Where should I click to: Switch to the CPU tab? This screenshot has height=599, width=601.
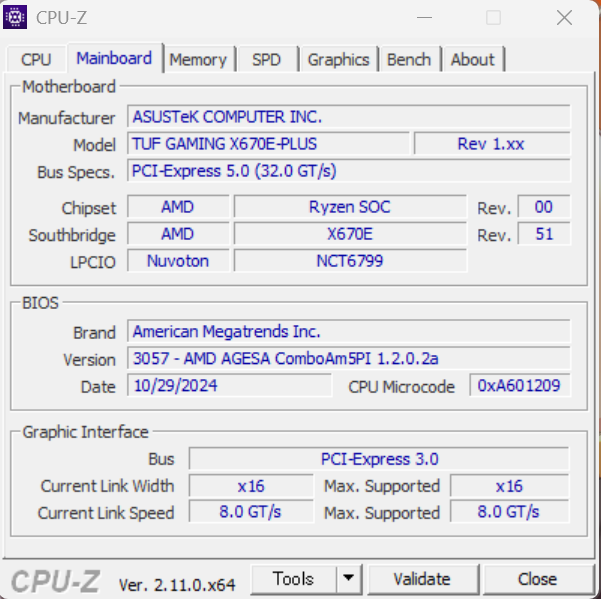click(x=36, y=59)
